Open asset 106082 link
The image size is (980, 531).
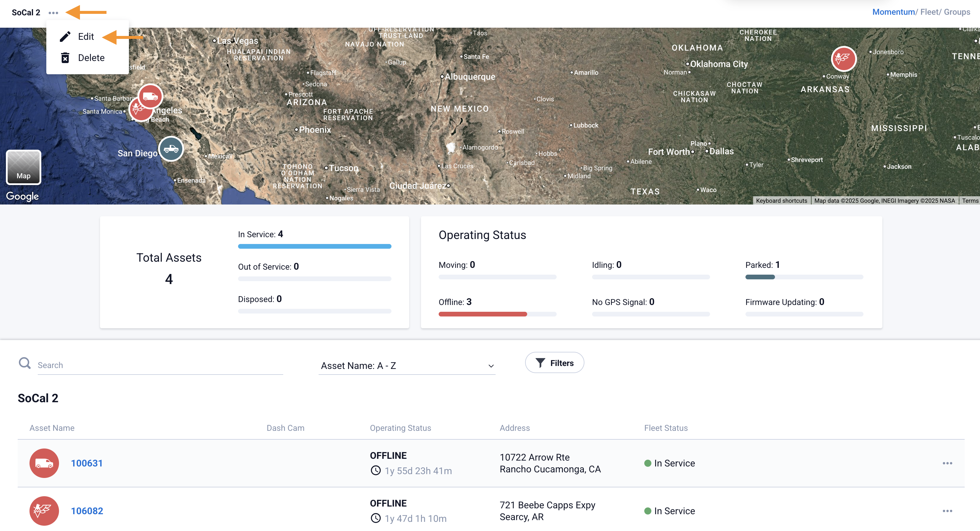(x=87, y=511)
